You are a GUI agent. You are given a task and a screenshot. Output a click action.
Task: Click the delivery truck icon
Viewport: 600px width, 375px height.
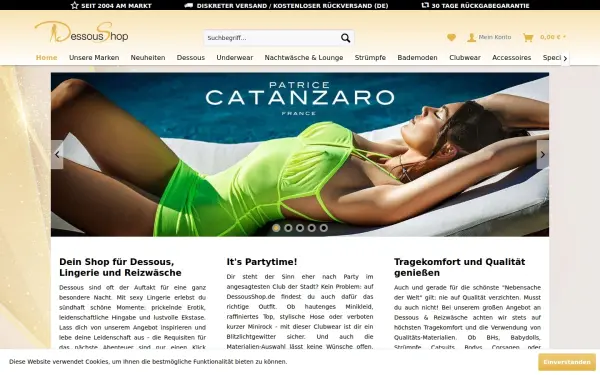pyautogui.click(x=189, y=5)
